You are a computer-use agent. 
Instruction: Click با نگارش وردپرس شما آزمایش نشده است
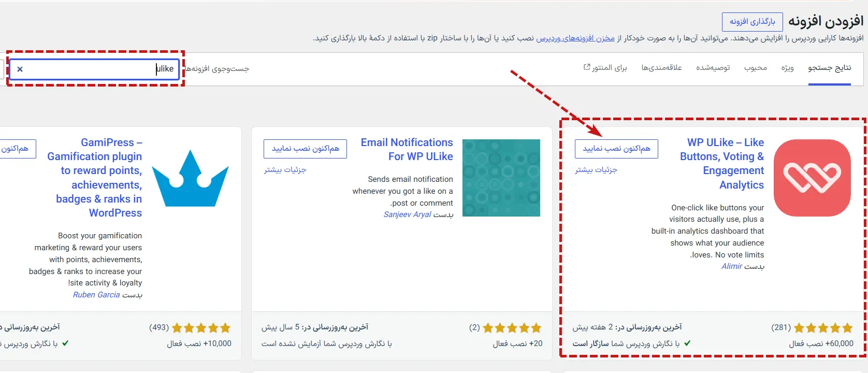coord(327,343)
